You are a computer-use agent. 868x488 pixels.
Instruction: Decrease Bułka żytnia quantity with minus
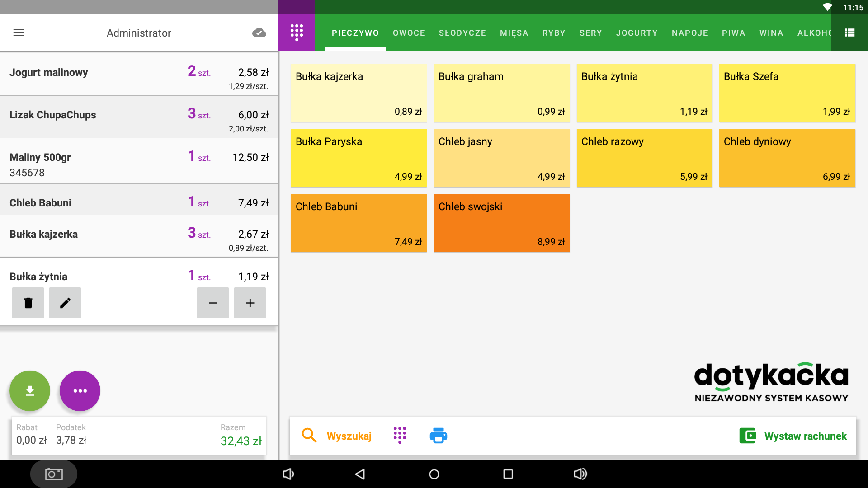point(213,303)
